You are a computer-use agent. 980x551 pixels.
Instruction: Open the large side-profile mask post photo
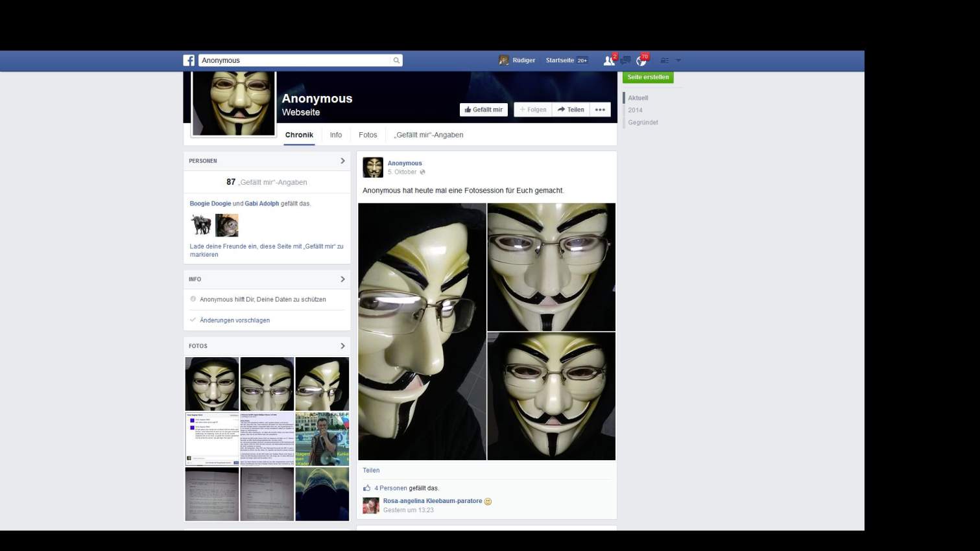pyautogui.click(x=422, y=332)
